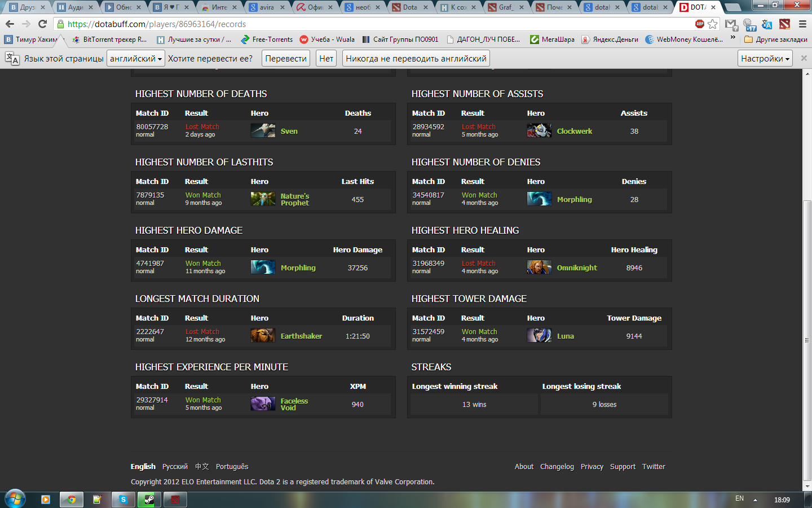Click the URL address bar field
The image size is (812, 508).
(x=372, y=24)
